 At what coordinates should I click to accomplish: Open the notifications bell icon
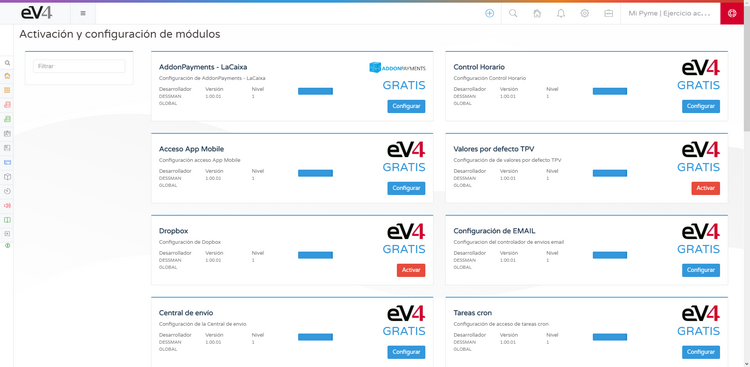(x=561, y=13)
